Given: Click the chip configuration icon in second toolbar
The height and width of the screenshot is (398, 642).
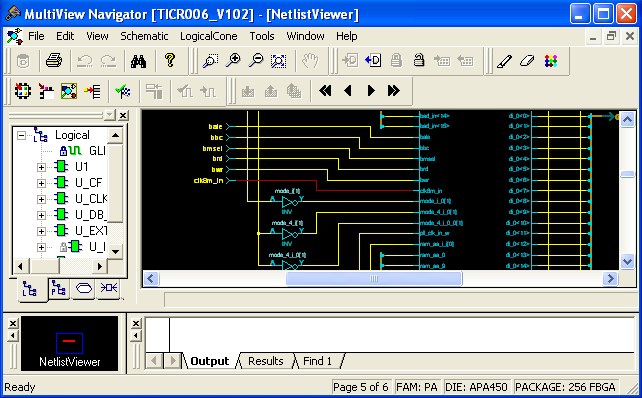Looking at the screenshot, I should tap(23, 91).
